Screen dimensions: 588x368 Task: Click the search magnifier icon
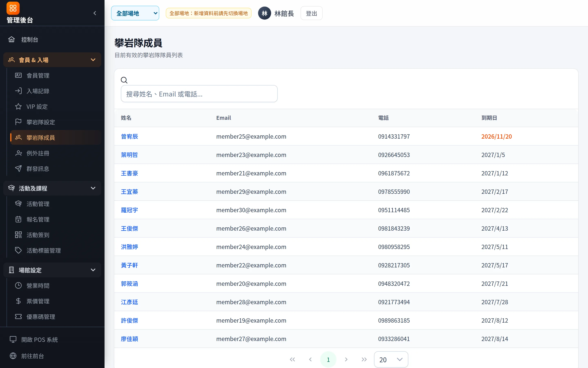[124, 80]
